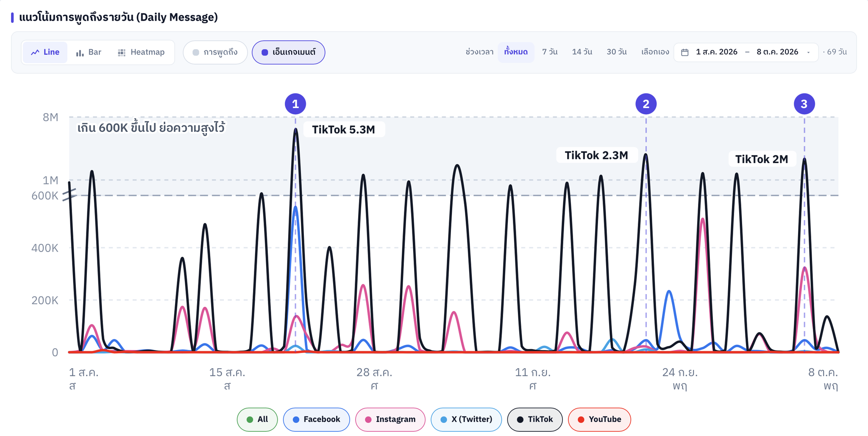Image resolution: width=868 pixels, height=436 pixels.
Task: Click the 11 ก.ย. axis label
Action: point(533,372)
